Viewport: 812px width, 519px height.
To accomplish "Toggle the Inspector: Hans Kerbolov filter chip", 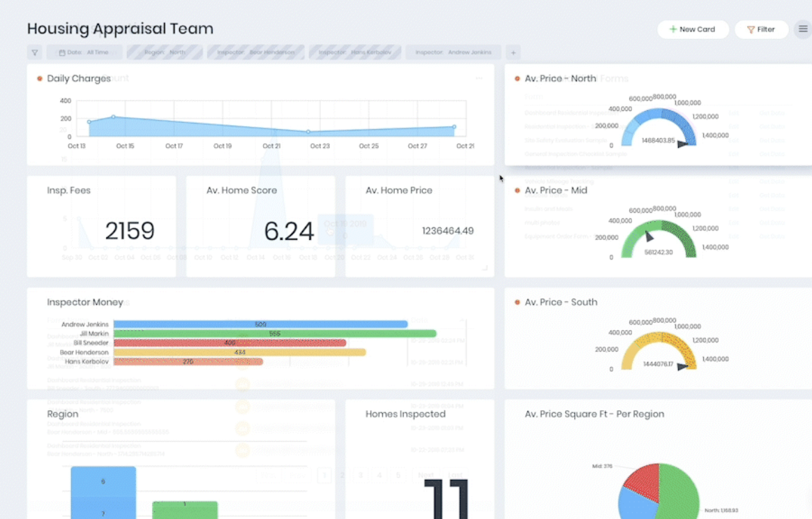I will [x=355, y=52].
